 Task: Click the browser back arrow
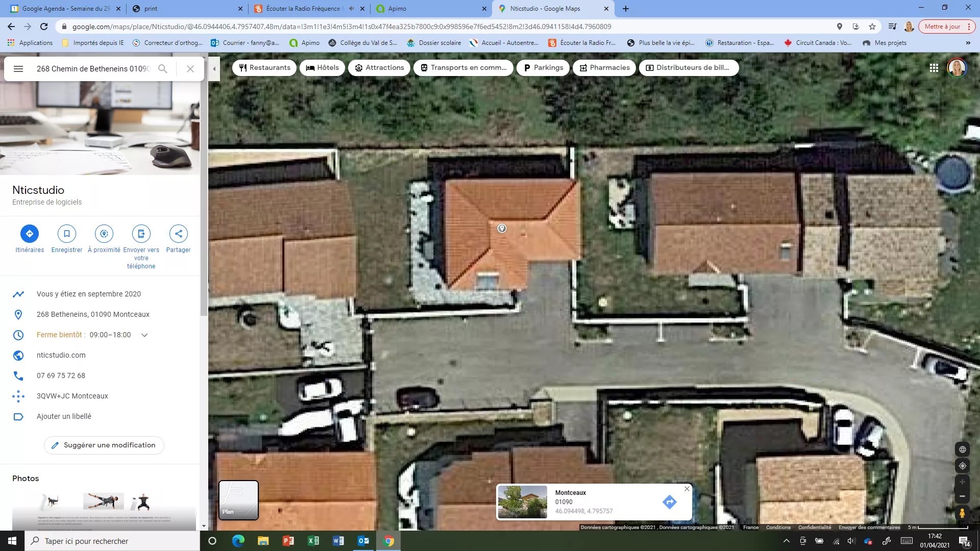pos(11,27)
